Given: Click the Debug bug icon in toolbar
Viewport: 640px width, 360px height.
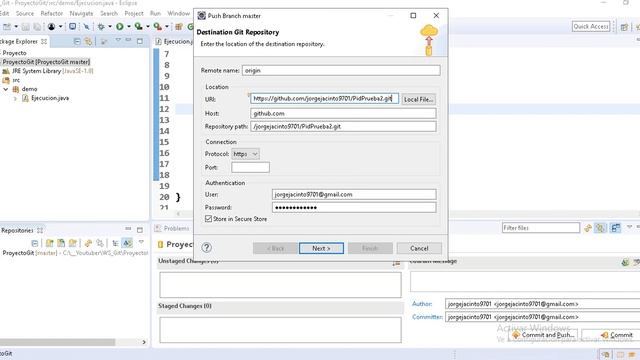Looking at the screenshot, I should click(x=101, y=27).
